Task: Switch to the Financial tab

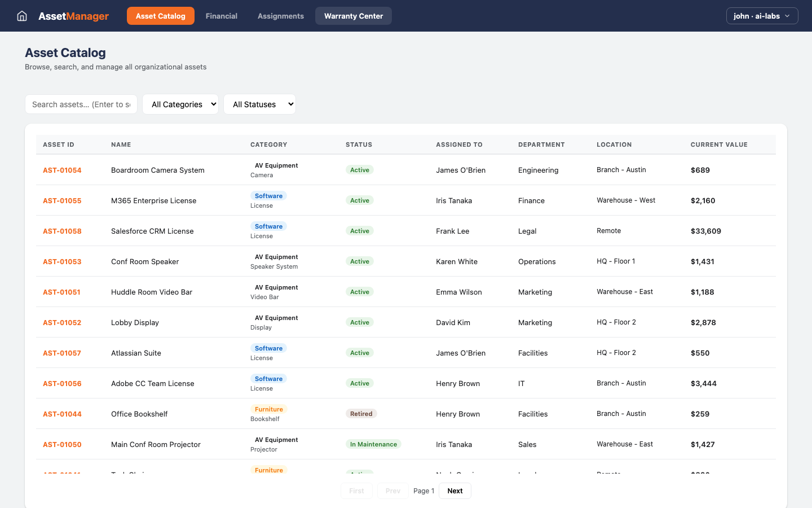Action: pos(221,16)
